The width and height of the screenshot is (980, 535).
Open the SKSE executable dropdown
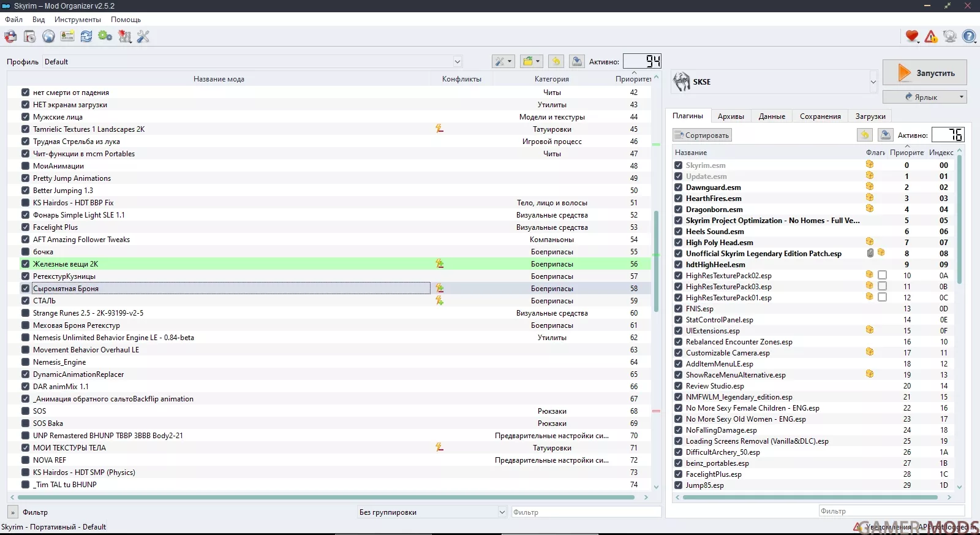(774, 82)
